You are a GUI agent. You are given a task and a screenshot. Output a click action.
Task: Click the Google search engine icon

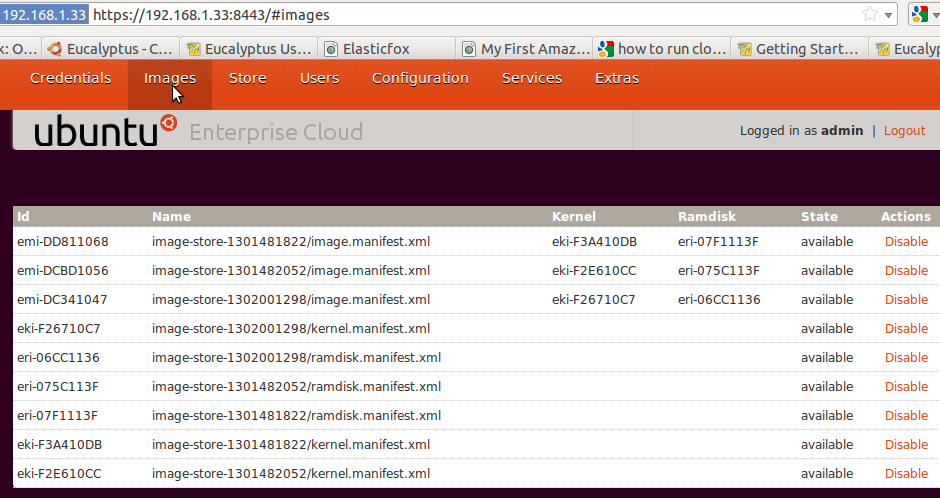[920, 14]
